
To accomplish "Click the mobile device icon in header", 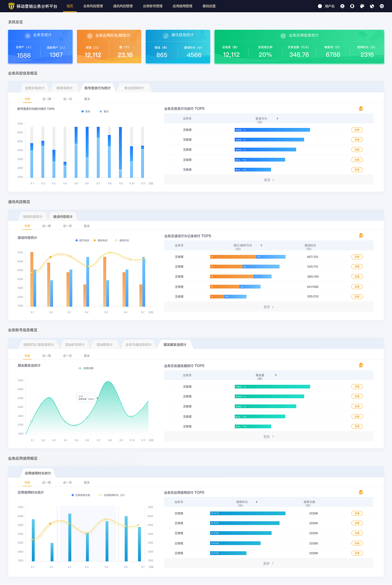I will pos(352,6).
